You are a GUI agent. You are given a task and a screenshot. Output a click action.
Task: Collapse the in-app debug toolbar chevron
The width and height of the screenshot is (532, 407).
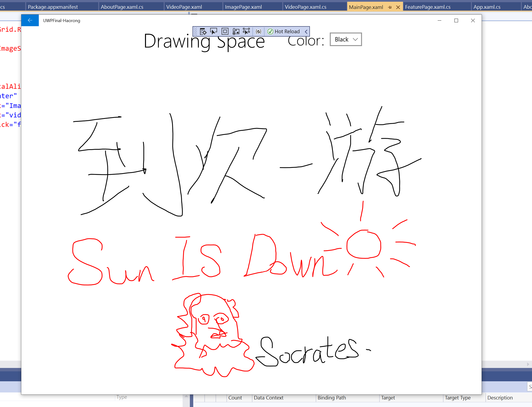click(306, 32)
